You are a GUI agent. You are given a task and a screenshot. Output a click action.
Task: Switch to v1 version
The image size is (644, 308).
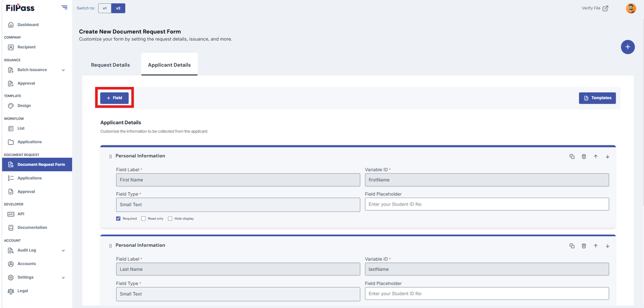[105, 8]
